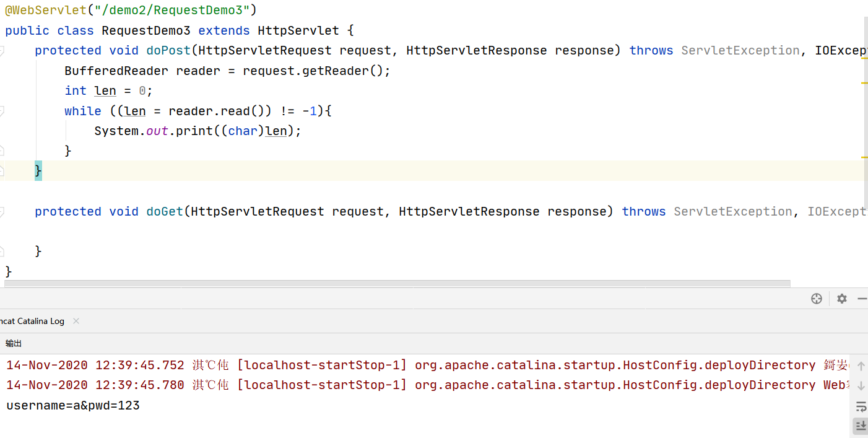The height and width of the screenshot is (438, 868).
Task: Hide the tool window with the dash icon
Action: (x=862, y=299)
